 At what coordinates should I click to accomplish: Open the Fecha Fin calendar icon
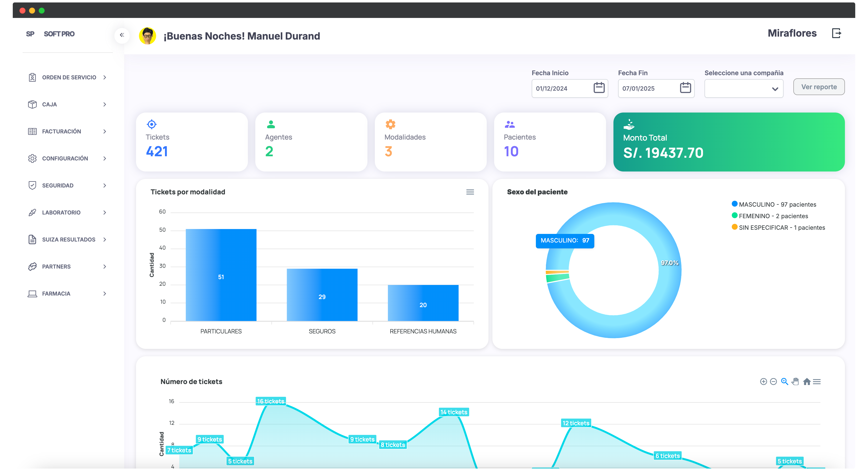pyautogui.click(x=685, y=88)
